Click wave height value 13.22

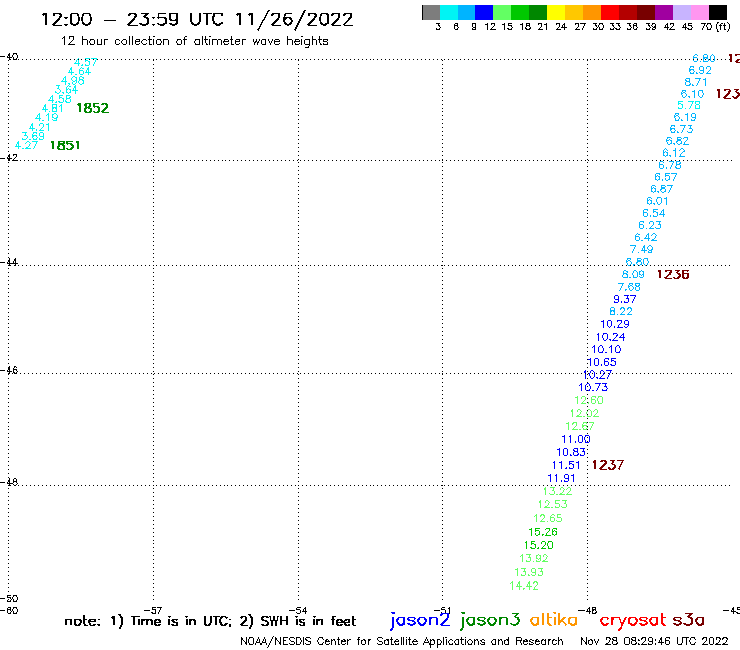tap(557, 491)
